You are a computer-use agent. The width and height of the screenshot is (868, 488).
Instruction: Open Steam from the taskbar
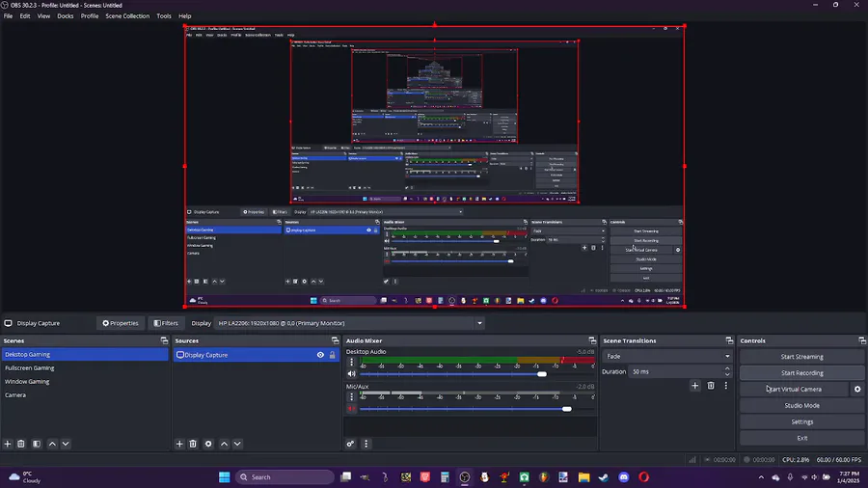604,477
